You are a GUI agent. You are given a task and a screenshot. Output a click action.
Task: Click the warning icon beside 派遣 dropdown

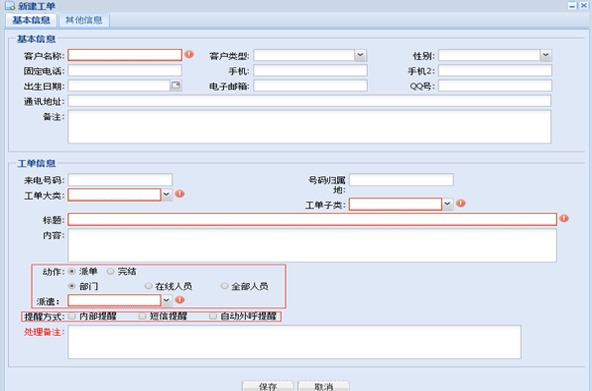tap(180, 300)
